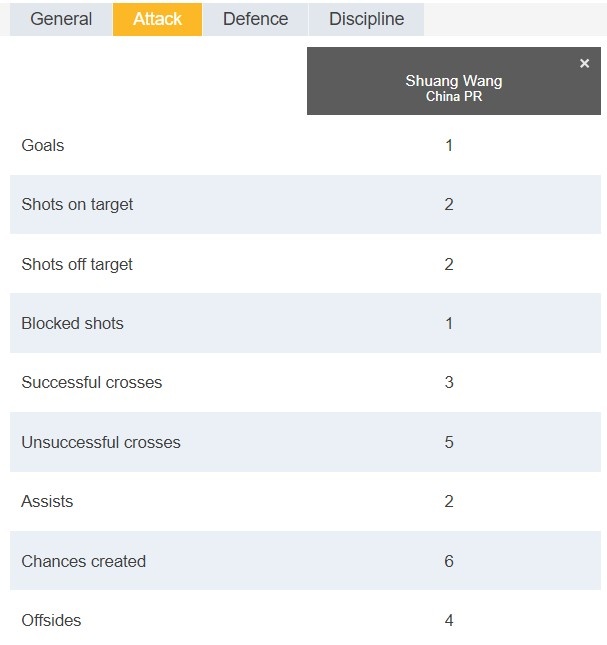The height and width of the screenshot is (645, 607).
Task: Select the Attack tab
Action: click(x=158, y=19)
